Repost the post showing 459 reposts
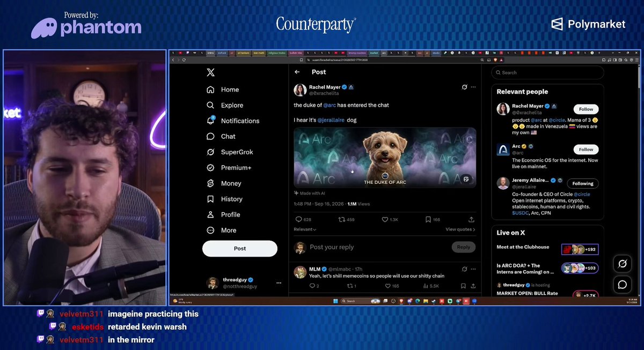The width and height of the screenshot is (644, 350). 341,219
